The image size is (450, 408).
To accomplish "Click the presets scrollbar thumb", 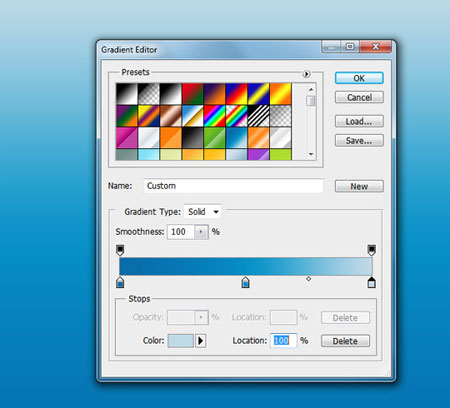I will click(311, 101).
